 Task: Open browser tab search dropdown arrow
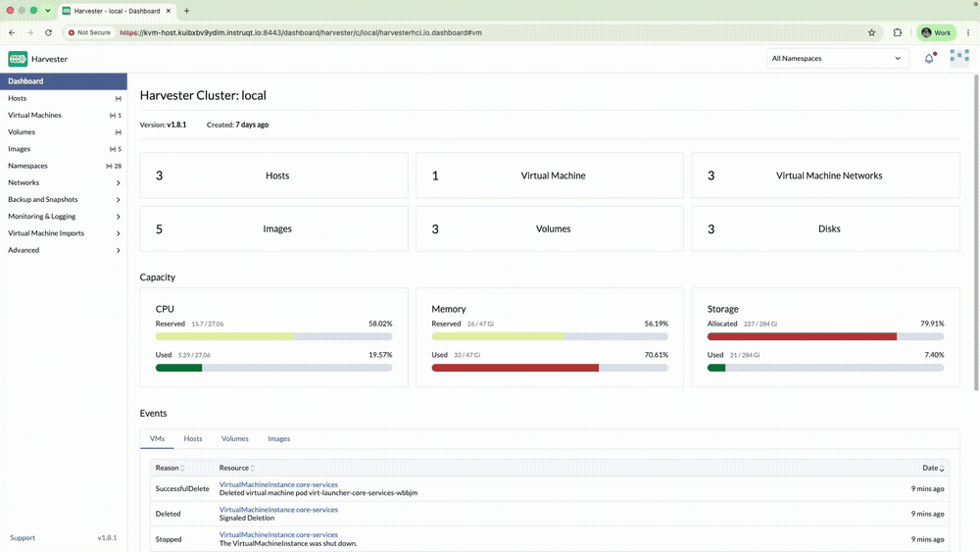coord(47,11)
